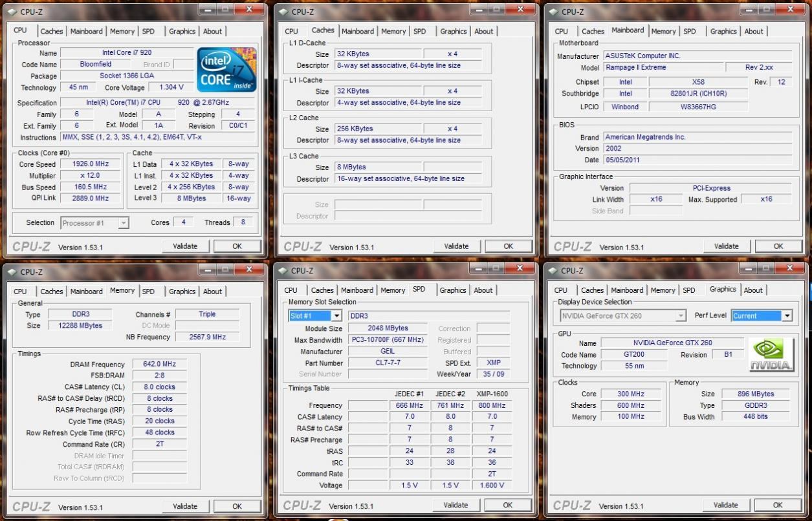Click the CL7-7-7 part number value

coord(388,363)
